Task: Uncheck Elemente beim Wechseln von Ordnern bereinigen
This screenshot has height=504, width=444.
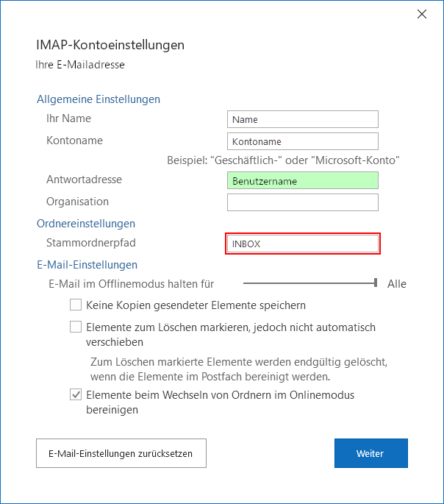Action: [76, 395]
